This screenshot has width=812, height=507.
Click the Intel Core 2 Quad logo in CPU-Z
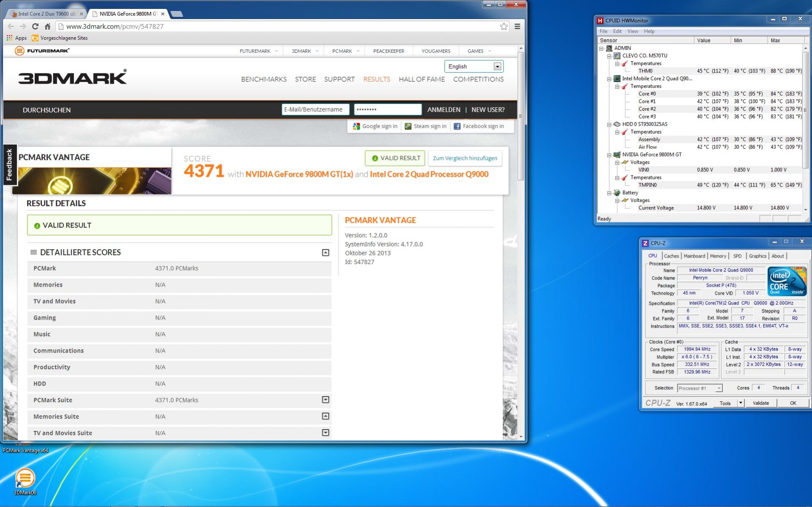[x=787, y=281]
